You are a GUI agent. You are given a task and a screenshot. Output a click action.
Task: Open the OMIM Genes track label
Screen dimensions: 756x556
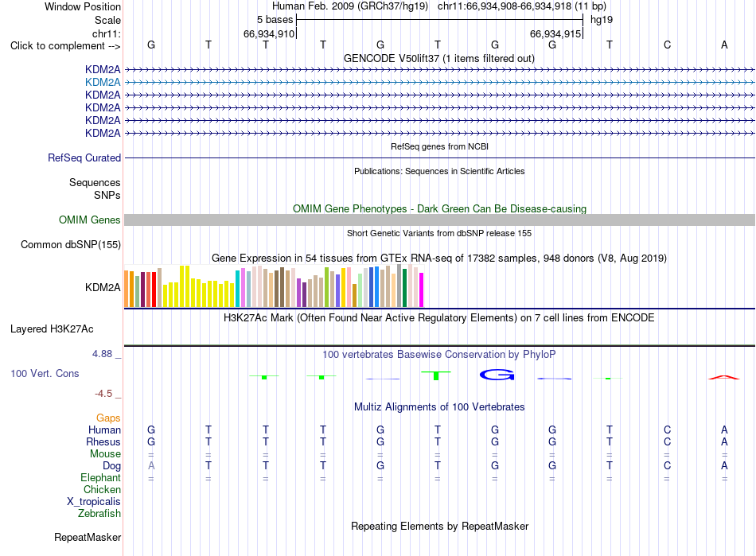pos(89,220)
